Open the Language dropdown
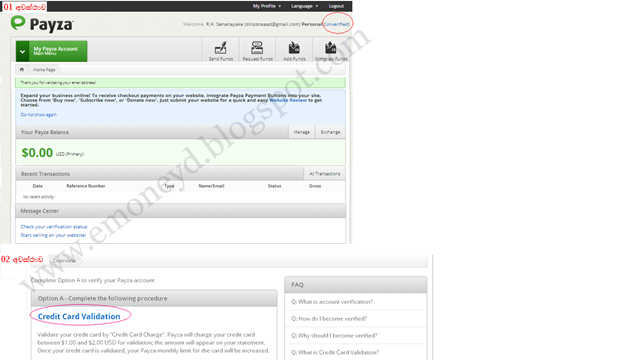 304,6
